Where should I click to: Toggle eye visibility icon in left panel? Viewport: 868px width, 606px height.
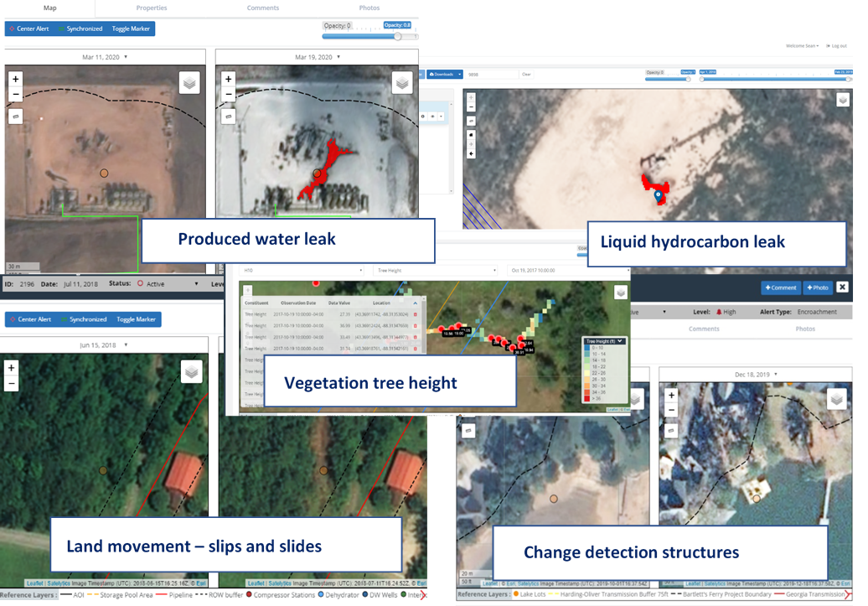(x=432, y=117)
